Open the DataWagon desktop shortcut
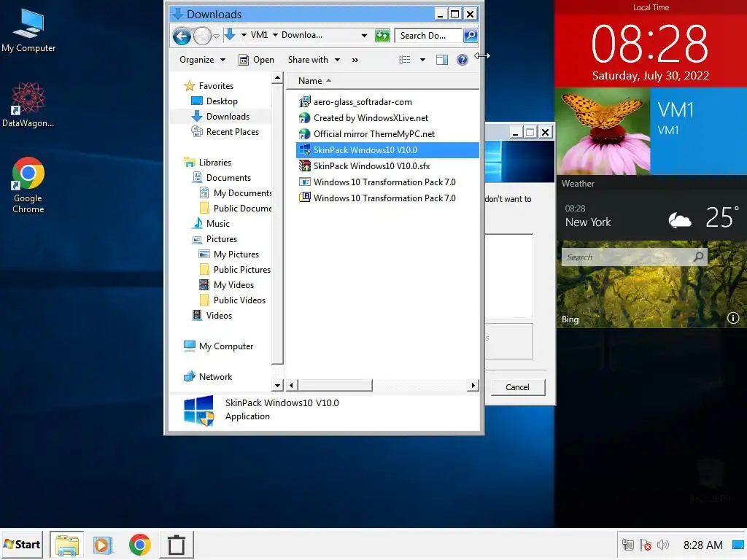This screenshot has height=560, width=747. pyautogui.click(x=28, y=104)
